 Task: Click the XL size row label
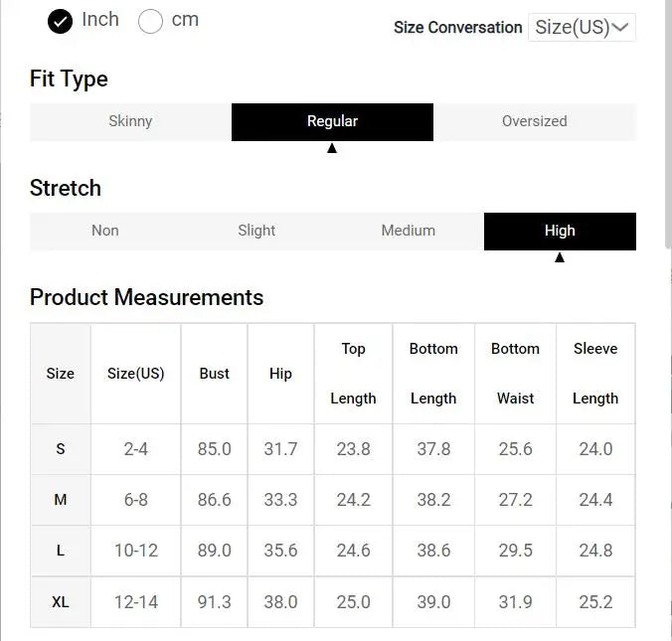pyautogui.click(x=61, y=602)
